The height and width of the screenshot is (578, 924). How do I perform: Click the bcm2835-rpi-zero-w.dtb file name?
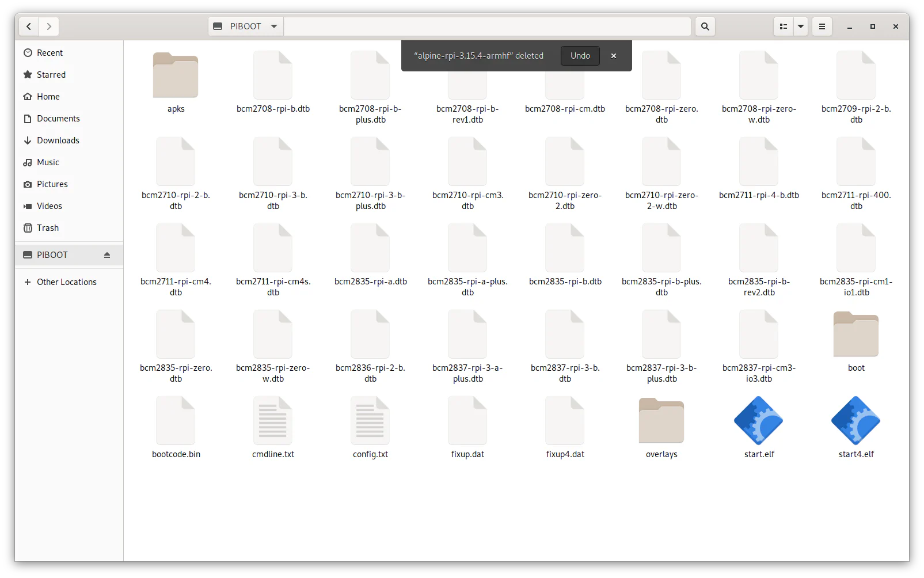[273, 373]
